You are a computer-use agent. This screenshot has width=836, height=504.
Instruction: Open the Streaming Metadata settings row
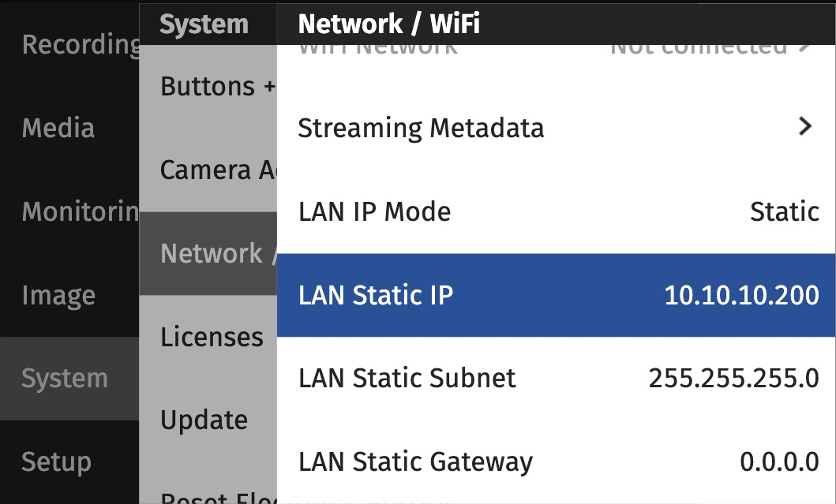[x=421, y=128]
